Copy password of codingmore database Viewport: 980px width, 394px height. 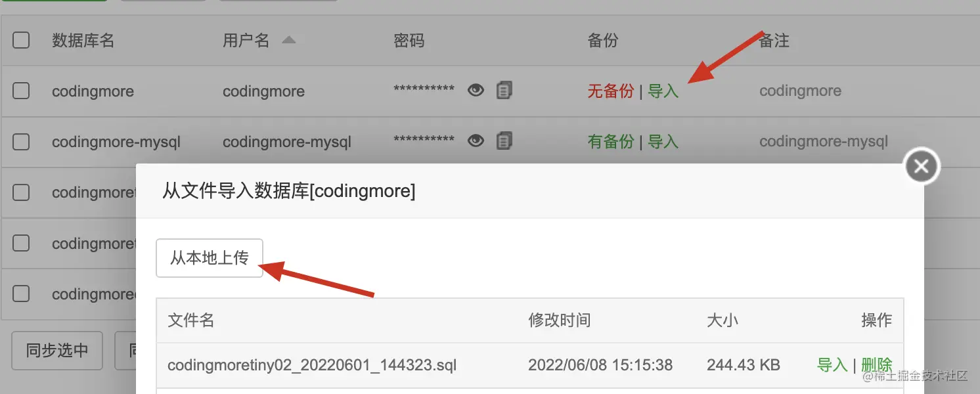click(x=504, y=90)
